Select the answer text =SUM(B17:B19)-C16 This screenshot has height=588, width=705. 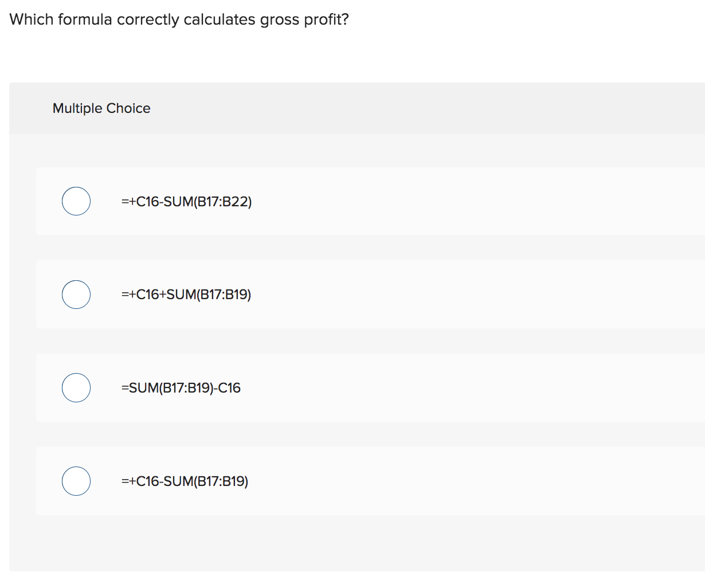click(x=181, y=387)
